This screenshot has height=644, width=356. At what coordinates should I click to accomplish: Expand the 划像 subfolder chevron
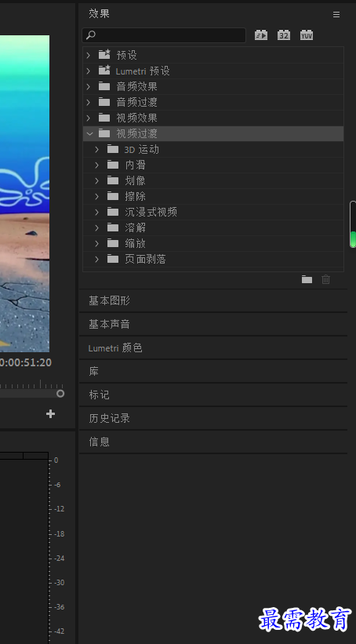[x=97, y=180]
